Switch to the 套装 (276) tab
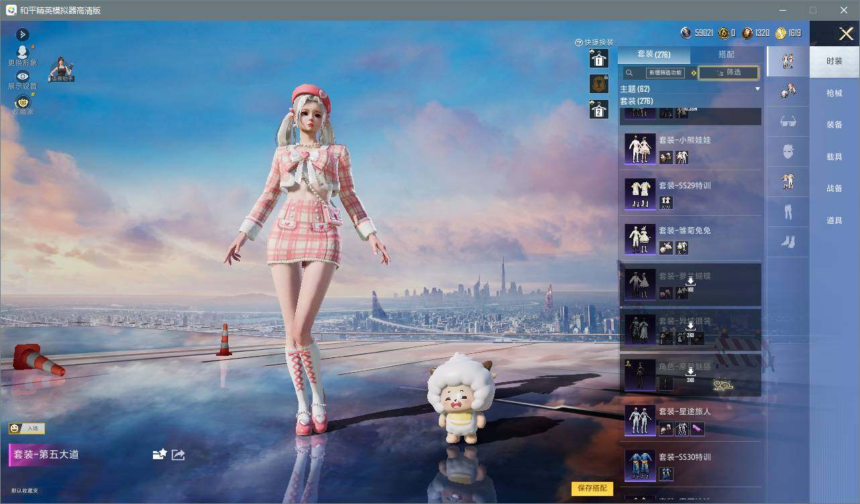 (x=653, y=55)
